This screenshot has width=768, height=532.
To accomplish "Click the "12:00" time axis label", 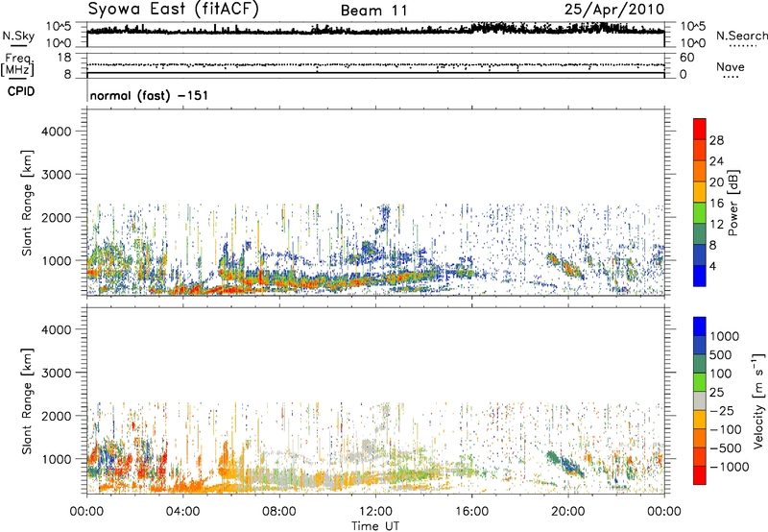I will tap(375, 512).
